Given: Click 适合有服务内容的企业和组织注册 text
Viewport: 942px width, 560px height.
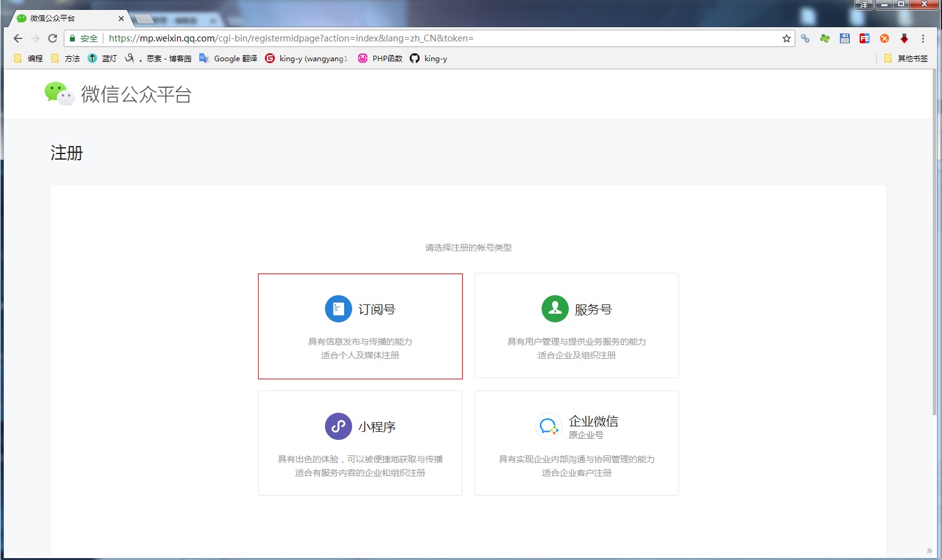Looking at the screenshot, I should (x=360, y=473).
